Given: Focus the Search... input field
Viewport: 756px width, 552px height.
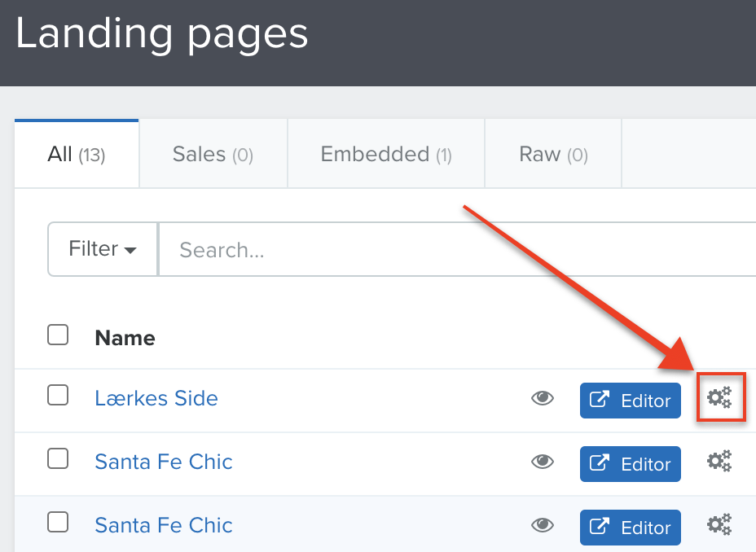Looking at the screenshot, I should pyautogui.click(x=457, y=249).
